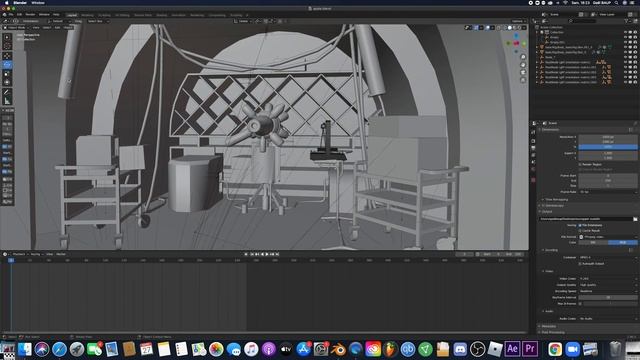Select the highlighted Rotate tool
640x360 pixels.
tap(7, 64)
